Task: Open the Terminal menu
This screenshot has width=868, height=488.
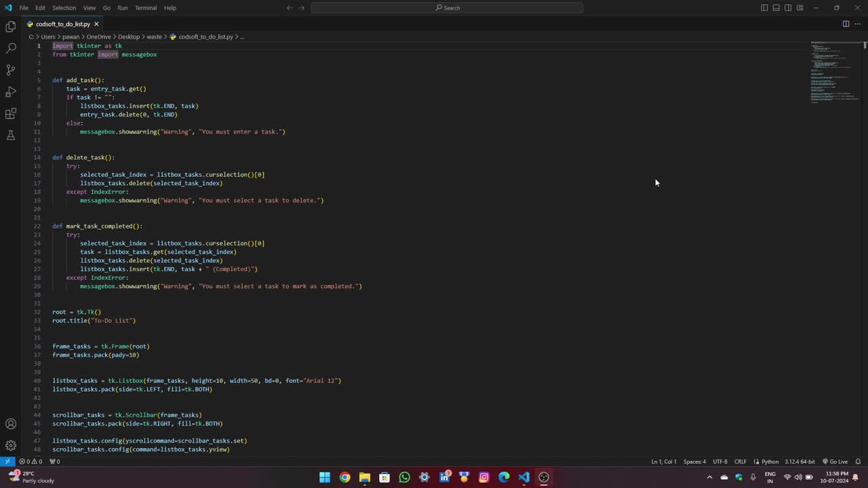Action: click(x=146, y=7)
